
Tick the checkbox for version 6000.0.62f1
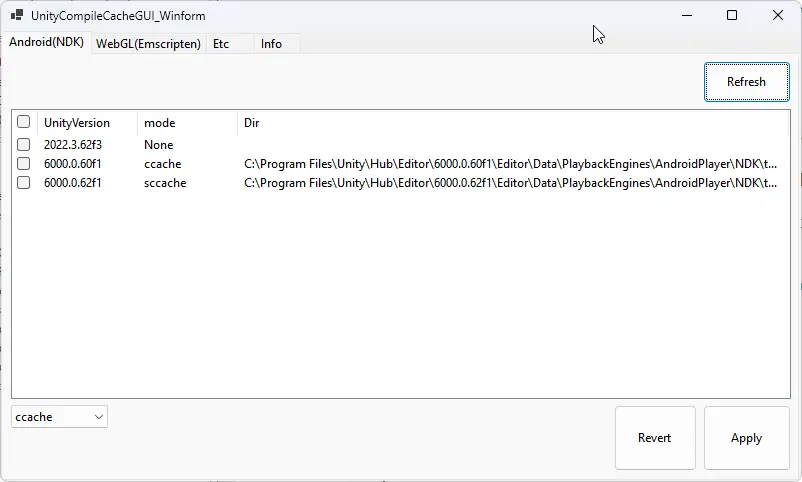point(24,183)
